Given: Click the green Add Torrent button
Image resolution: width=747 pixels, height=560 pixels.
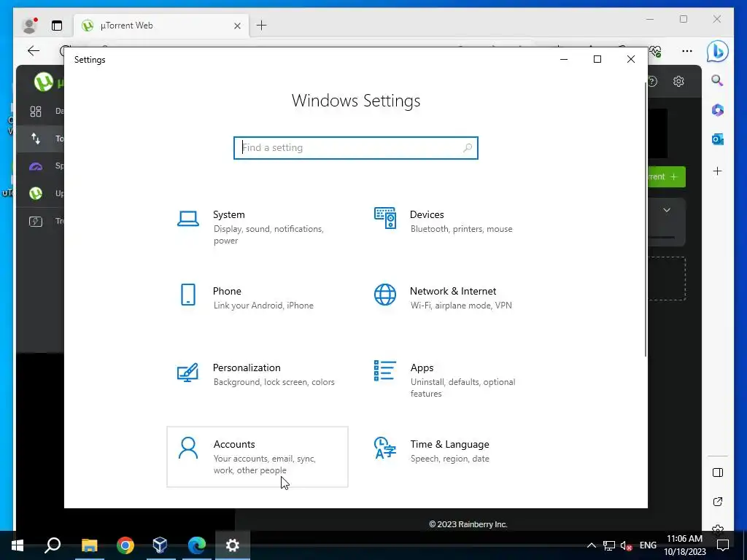Looking at the screenshot, I should (667, 176).
